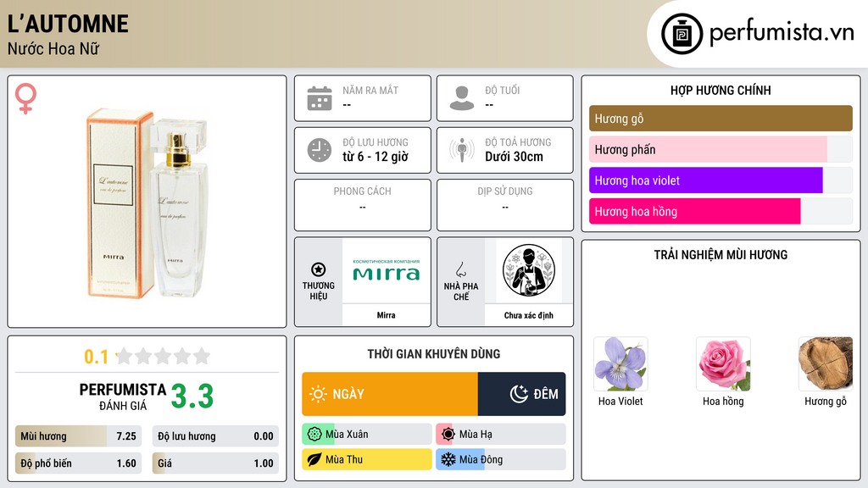Image resolution: width=868 pixels, height=488 pixels.
Task: Click the Dịp Sử Dụng occasion card
Action: pyautogui.click(x=505, y=205)
